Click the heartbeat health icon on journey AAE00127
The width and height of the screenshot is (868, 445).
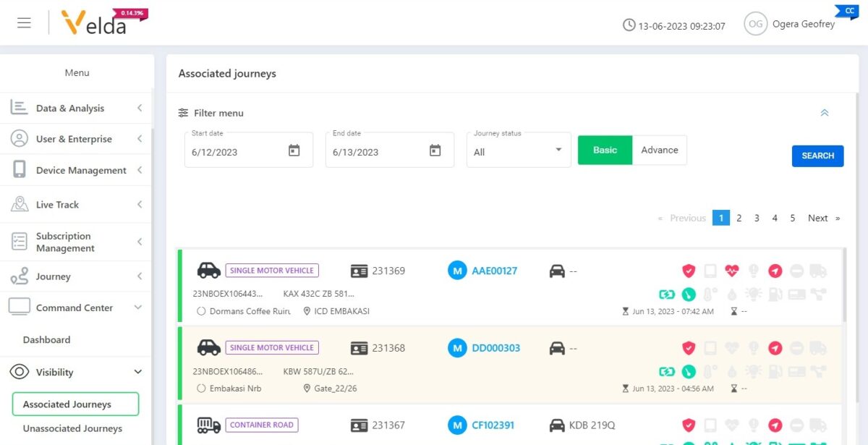(x=732, y=270)
